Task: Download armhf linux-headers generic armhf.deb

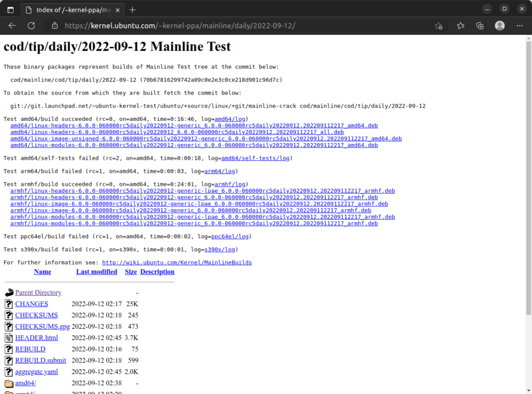Action: tap(194, 197)
